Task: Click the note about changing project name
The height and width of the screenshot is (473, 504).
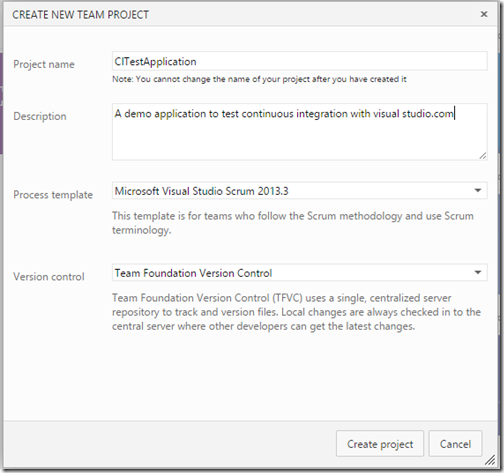Action: (x=259, y=79)
